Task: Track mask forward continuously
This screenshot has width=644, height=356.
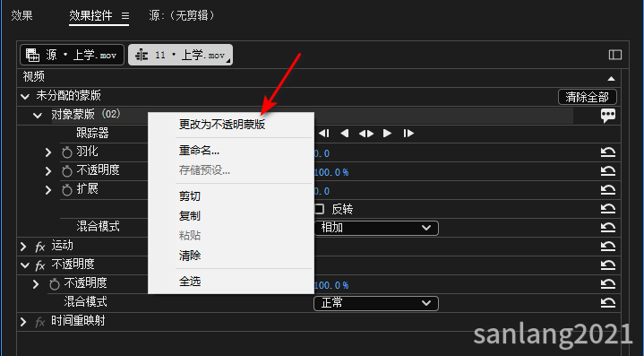Action: (387, 134)
